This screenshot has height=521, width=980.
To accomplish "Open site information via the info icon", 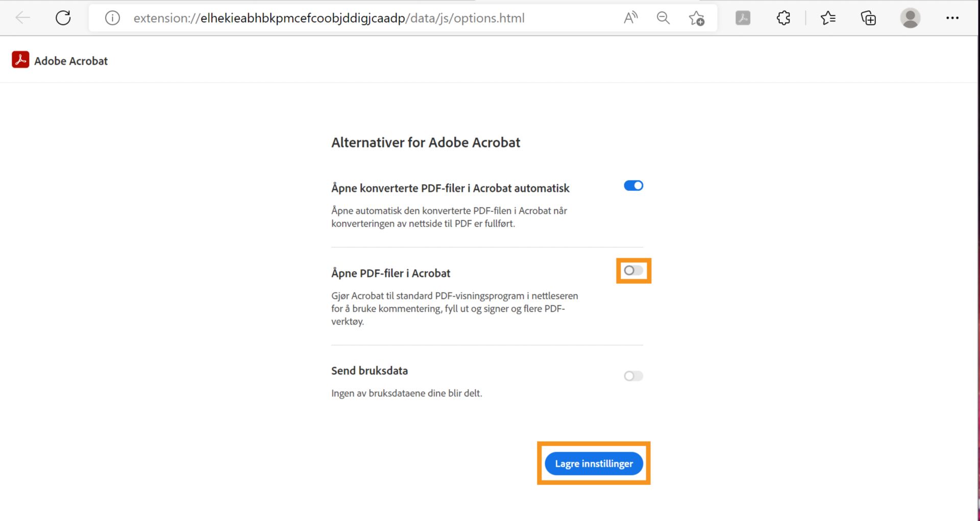I will (x=112, y=17).
